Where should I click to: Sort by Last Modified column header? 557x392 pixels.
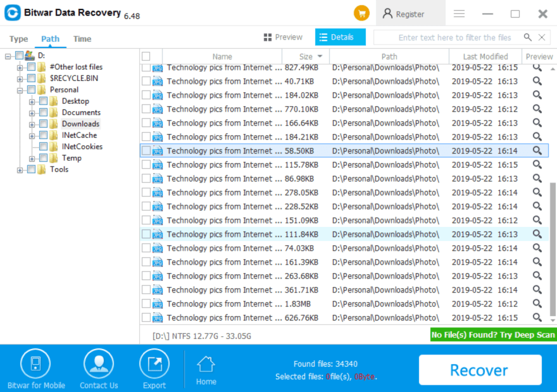point(485,56)
